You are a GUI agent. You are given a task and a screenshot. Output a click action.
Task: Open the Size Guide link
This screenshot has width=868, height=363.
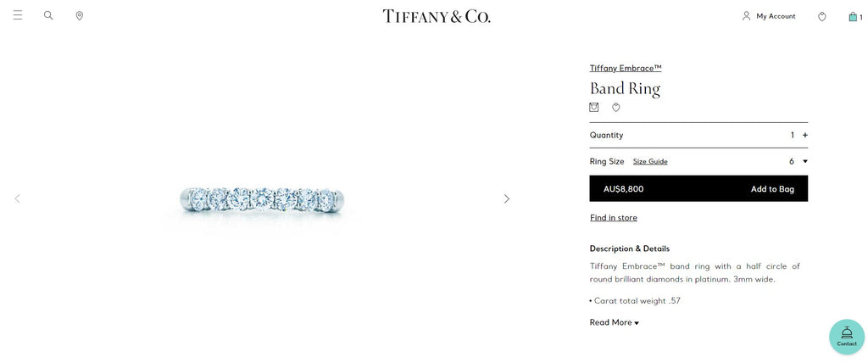click(650, 162)
